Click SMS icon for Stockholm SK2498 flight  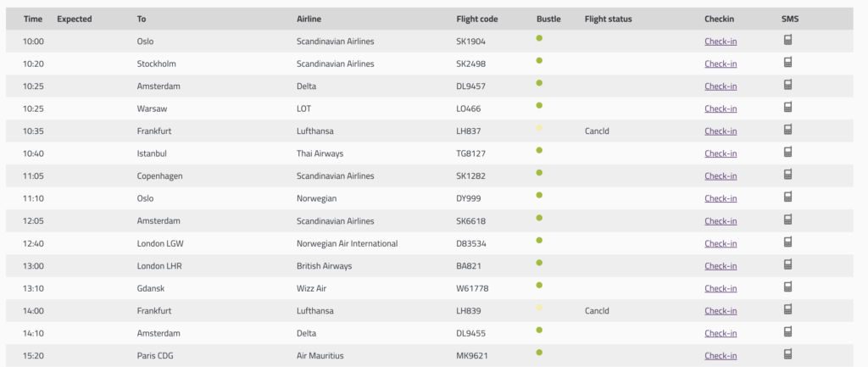coord(787,62)
